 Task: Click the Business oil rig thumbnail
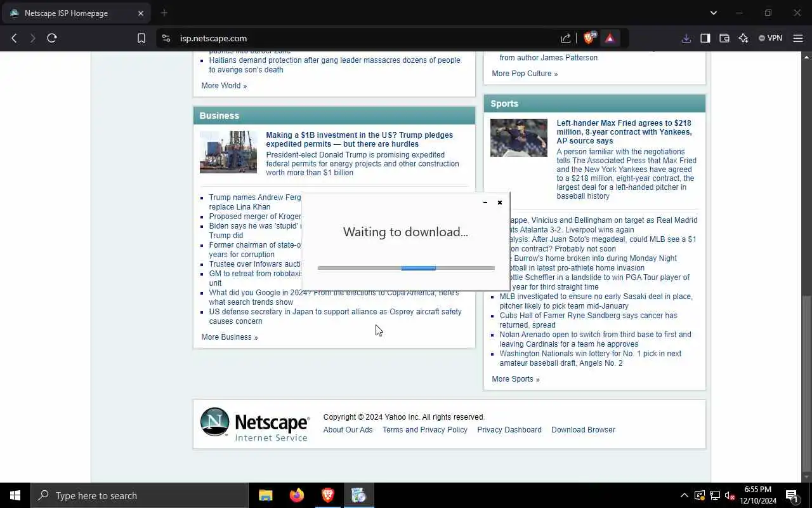point(228,152)
